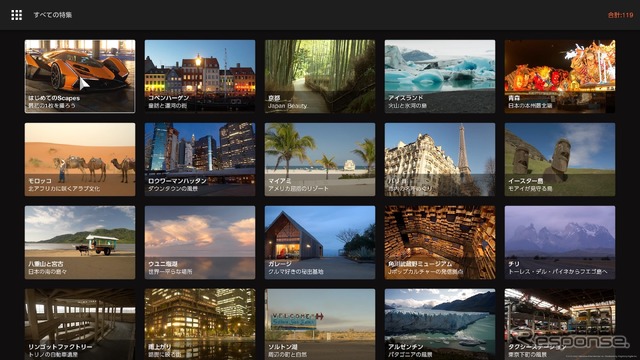Screen dimensions: 640x360
Task: Select the 青森 festival lantern thumbnail
Action: (x=560, y=76)
